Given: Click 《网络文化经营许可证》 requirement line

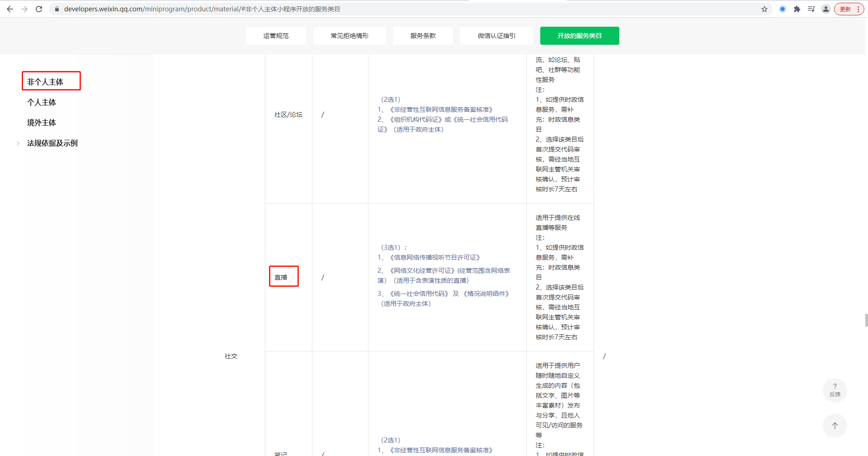Looking at the screenshot, I should [444, 275].
